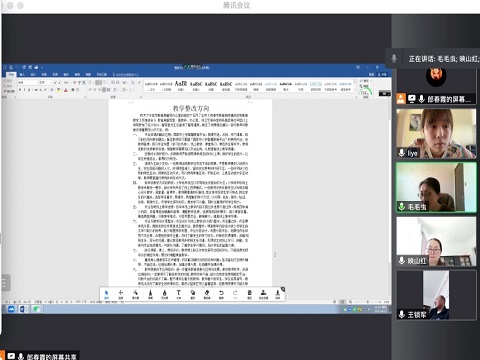The height and width of the screenshot is (360, 480).
Task: Toggle the speaking microphone indicator
Action: click(394, 58)
